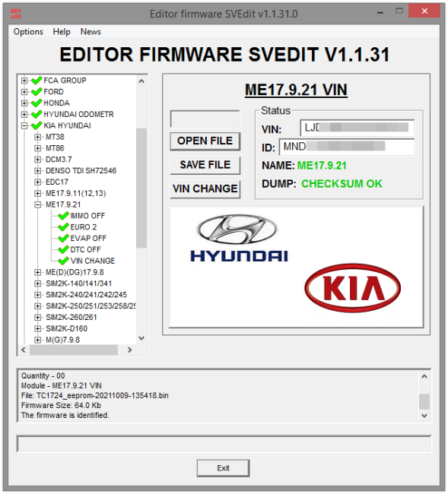The image size is (448, 494).
Task: Click the progress bar at bottom
Action: point(224,444)
